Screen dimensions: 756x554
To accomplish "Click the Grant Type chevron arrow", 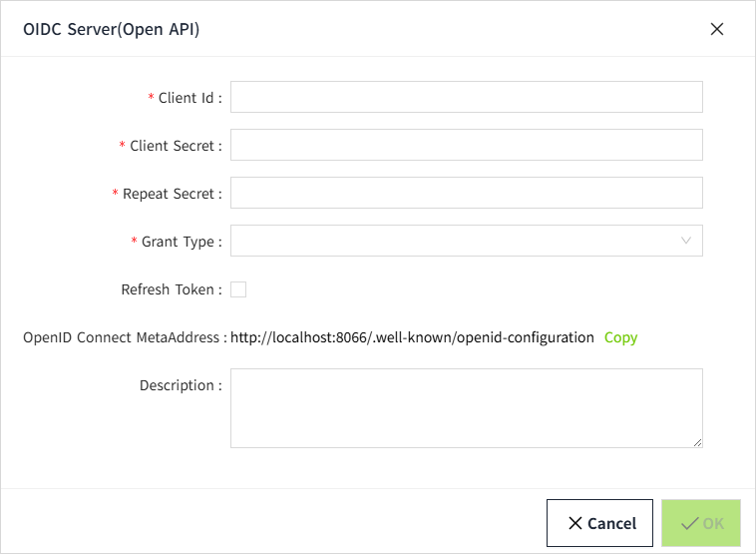I will pos(686,241).
